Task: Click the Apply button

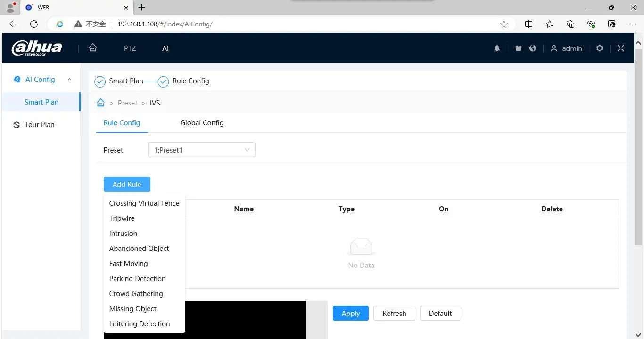Action: pyautogui.click(x=351, y=313)
